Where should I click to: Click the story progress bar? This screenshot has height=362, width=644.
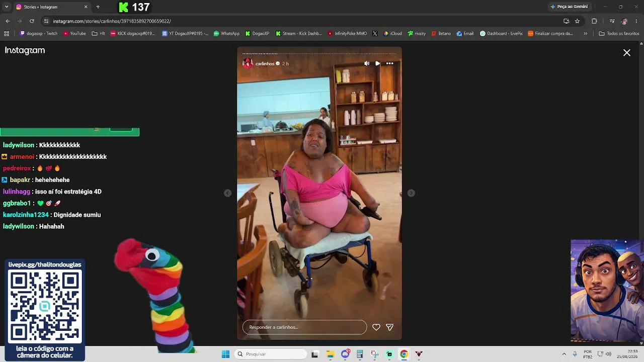[319, 53]
